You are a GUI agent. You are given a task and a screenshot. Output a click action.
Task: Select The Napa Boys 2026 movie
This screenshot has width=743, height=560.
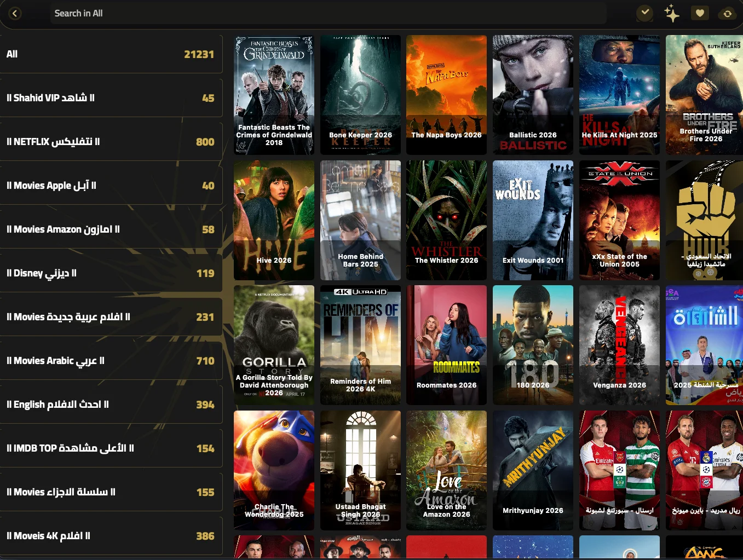446,95
